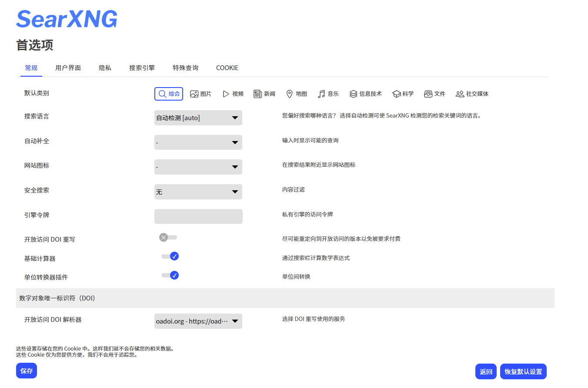Open the 搜索语言 dropdown

(x=198, y=118)
